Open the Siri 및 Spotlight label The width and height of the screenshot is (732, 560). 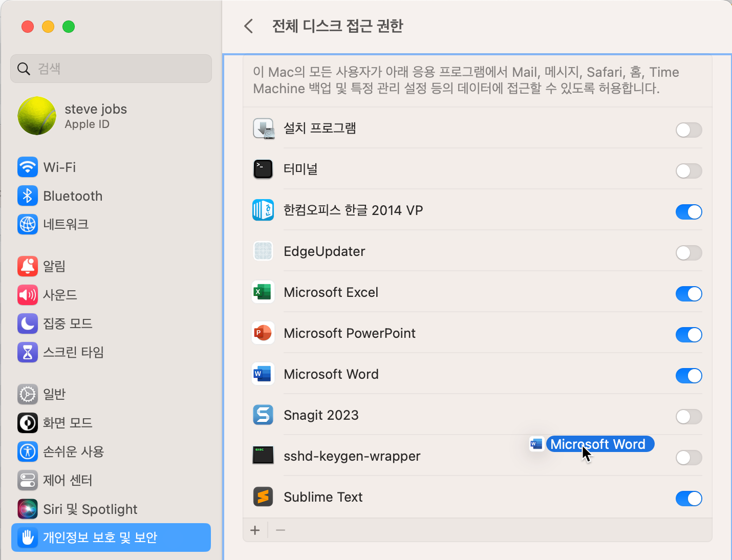[90, 509]
